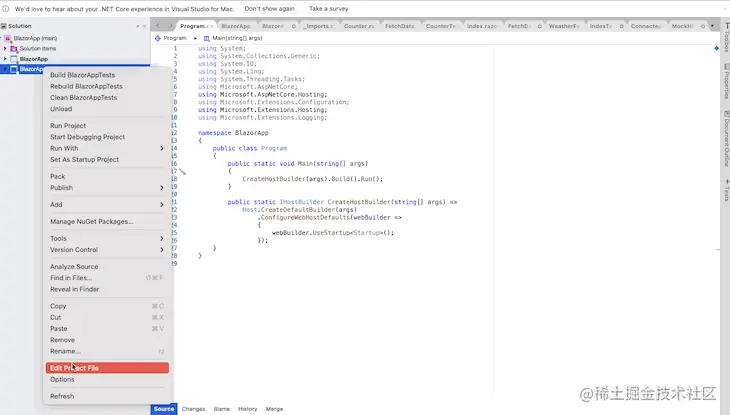
Task: Open the WeatherFo editor tab
Action: 564,26
